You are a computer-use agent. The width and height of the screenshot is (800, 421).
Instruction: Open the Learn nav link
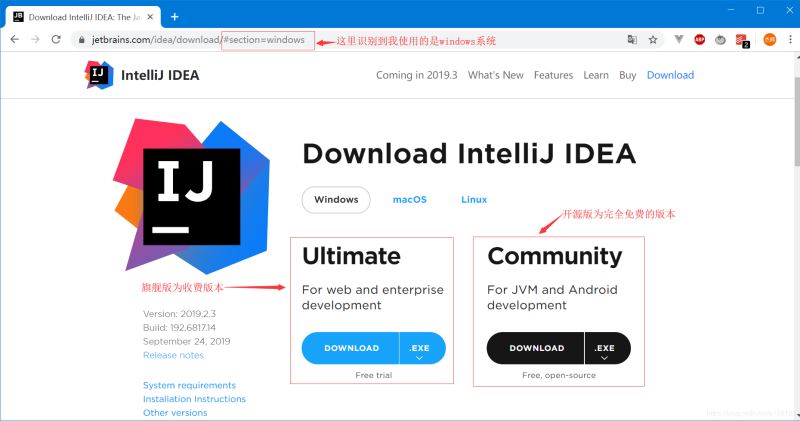click(x=596, y=75)
